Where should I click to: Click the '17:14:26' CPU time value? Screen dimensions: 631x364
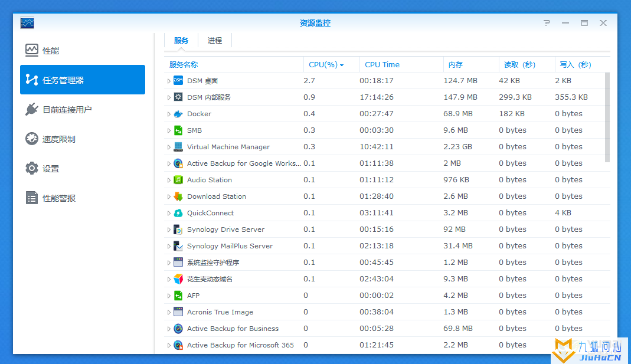[377, 97]
